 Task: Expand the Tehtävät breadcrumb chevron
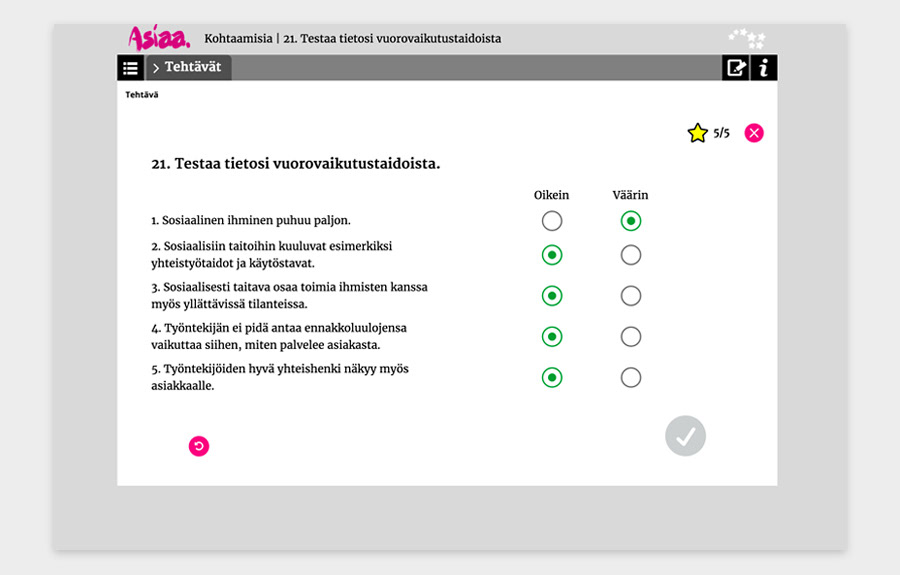[157, 68]
